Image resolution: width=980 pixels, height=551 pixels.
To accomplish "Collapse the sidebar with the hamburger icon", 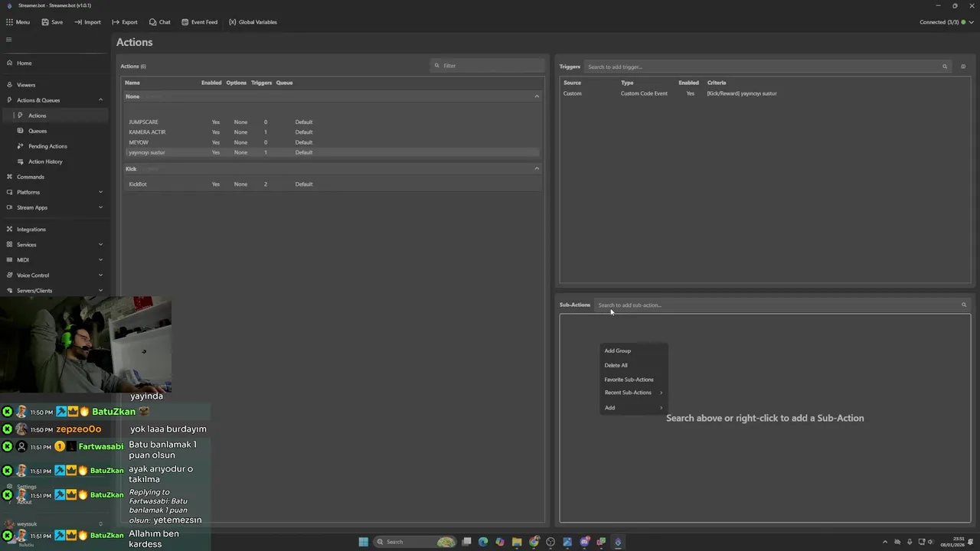I will (x=9, y=40).
